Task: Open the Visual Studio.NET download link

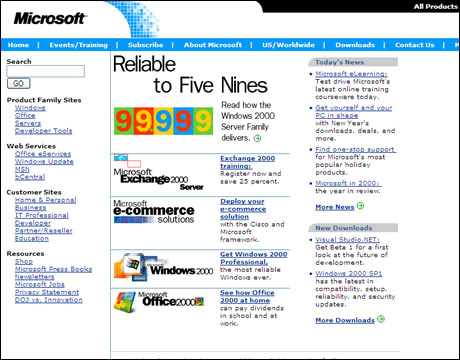Action: tap(347, 240)
